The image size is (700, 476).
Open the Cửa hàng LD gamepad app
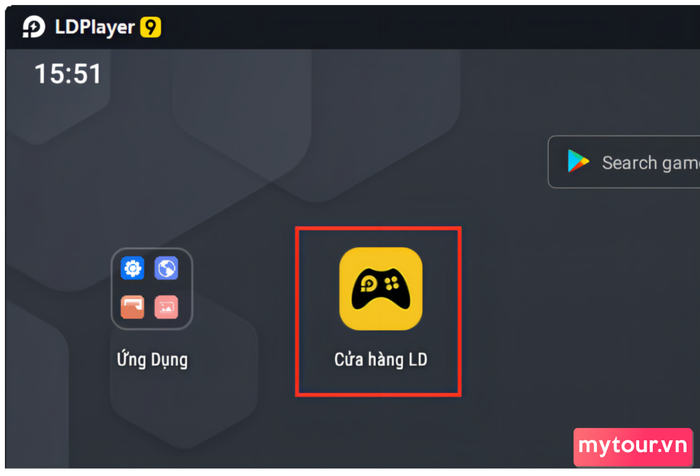tap(381, 289)
